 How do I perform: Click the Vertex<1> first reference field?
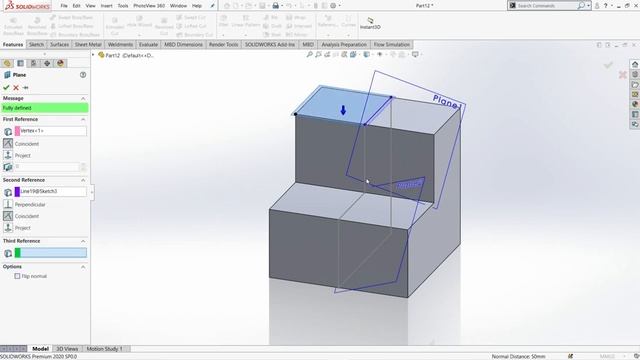point(51,131)
